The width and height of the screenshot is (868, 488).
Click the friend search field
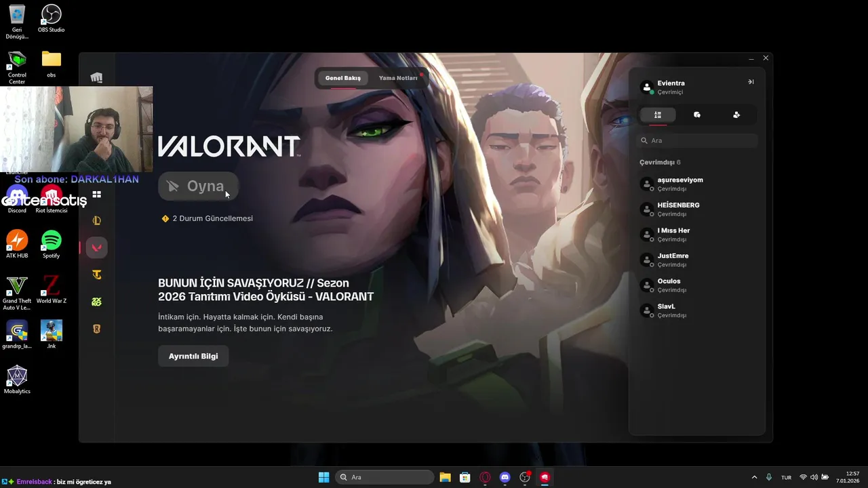click(x=696, y=140)
